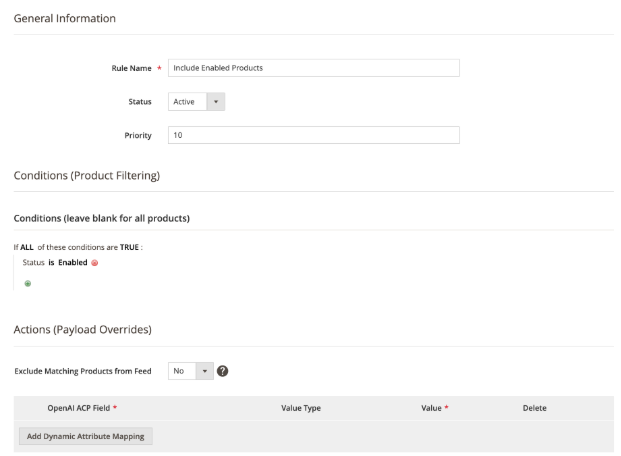Image resolution: width=621 pixels, height=456 pixels.
Task: Click the General Information section heading
Action: tap(65, 19)
